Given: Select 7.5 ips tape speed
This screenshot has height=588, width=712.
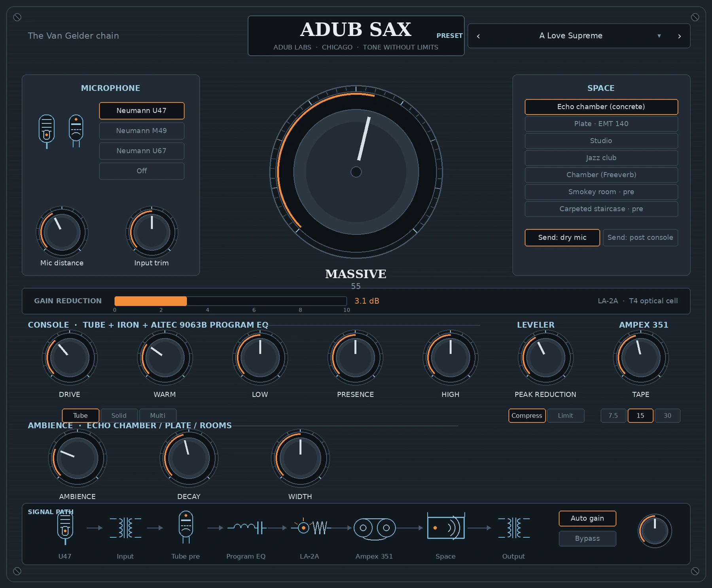Looking at the screenshot, I should [x=613, y=416].
